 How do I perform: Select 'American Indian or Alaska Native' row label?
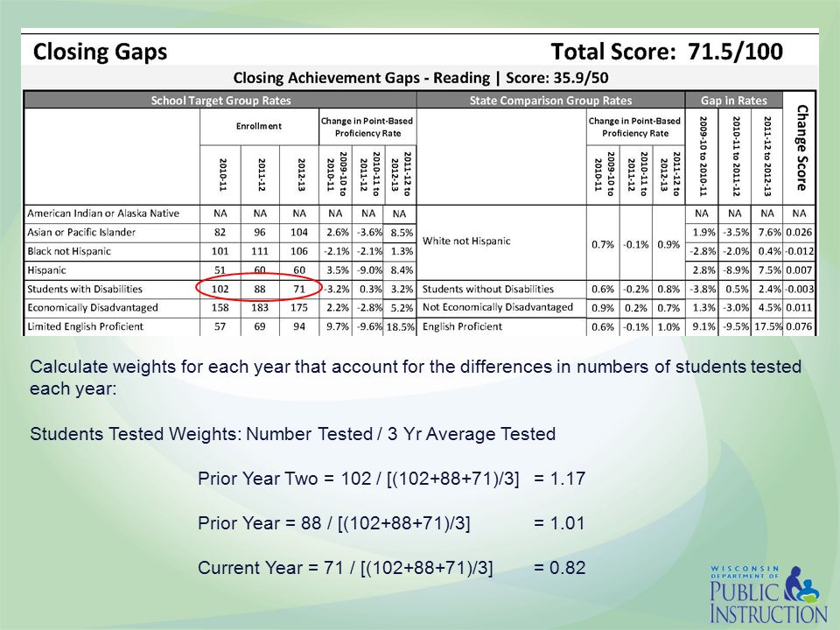pyautogui.click(x=103, y=213)
